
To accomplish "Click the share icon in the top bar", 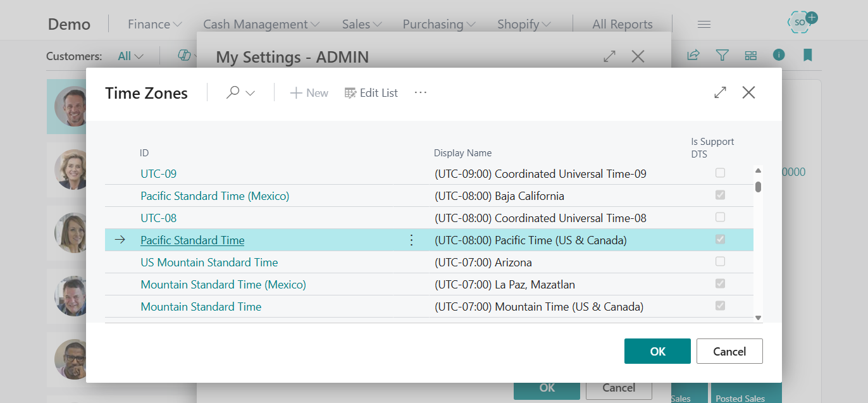I will [693, 56].
